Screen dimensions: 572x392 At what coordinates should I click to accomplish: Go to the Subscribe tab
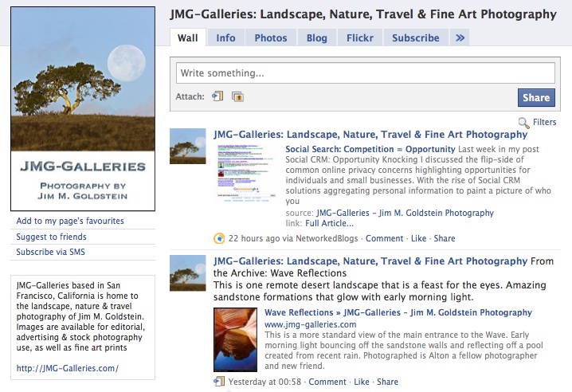click(x=416, y=37)
